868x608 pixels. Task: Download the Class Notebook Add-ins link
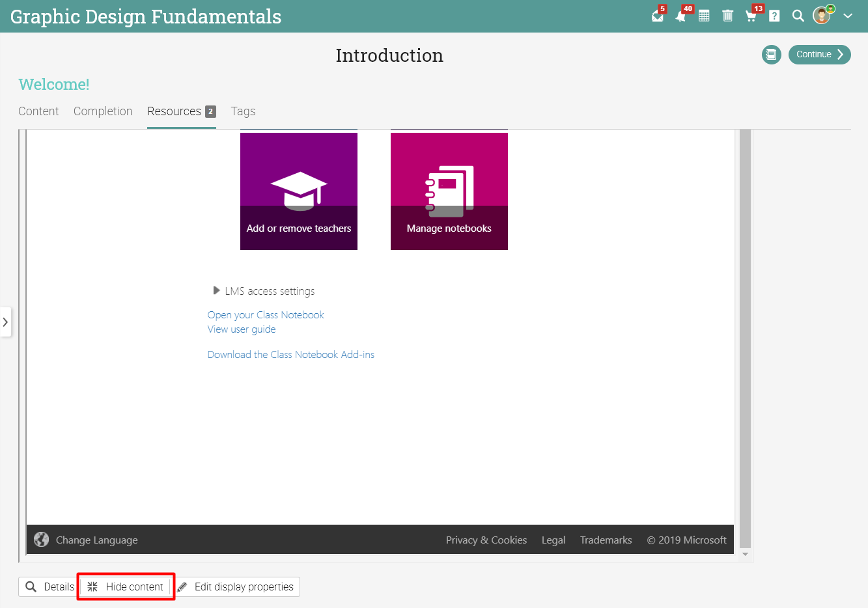click(291, 355)
